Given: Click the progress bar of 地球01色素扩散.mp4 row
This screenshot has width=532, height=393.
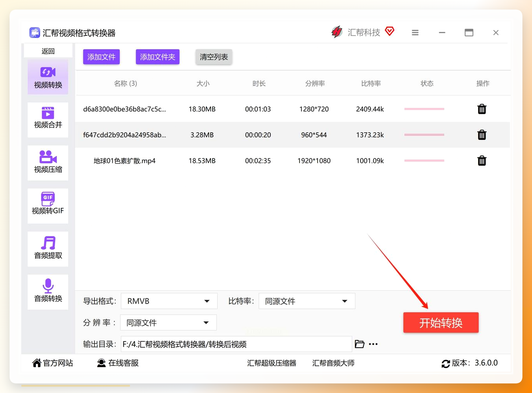Looking at the screenshot, I should [424, 161].
